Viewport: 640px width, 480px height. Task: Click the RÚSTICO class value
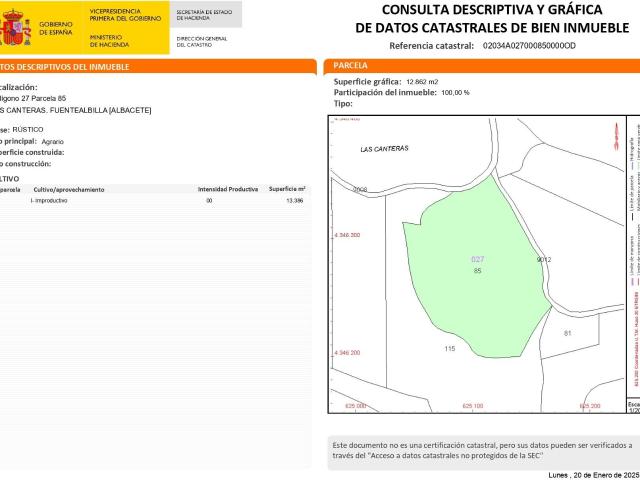(28, 129)
